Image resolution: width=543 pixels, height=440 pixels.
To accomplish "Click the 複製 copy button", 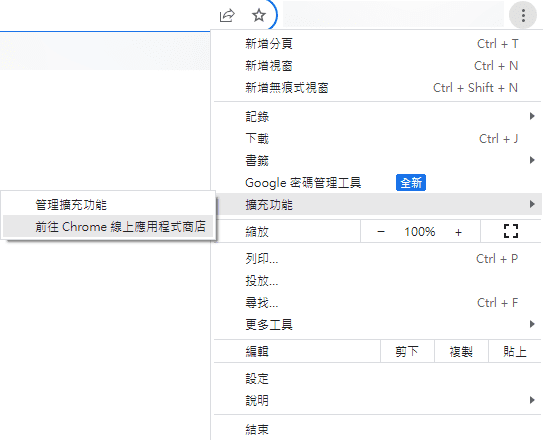I will pos(461,352).
